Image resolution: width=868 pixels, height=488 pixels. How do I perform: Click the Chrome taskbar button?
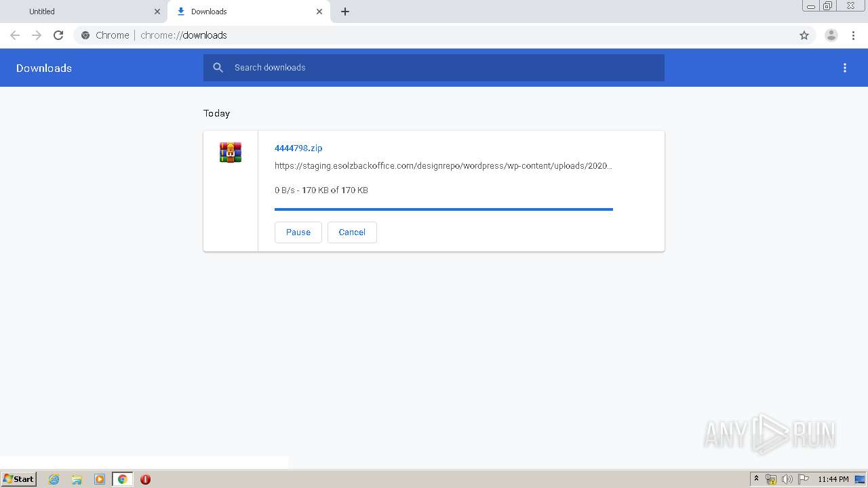pyautogui.click(x=122, y=479)
